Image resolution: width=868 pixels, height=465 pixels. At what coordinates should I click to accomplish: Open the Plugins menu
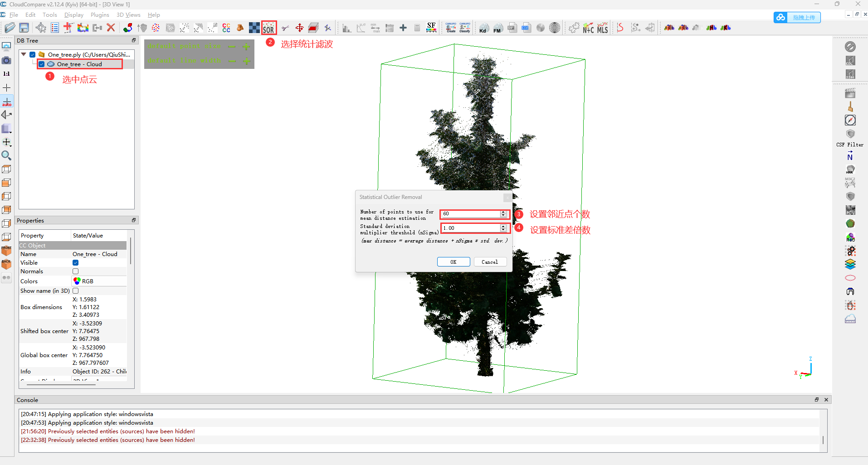(x=100, y=15)
